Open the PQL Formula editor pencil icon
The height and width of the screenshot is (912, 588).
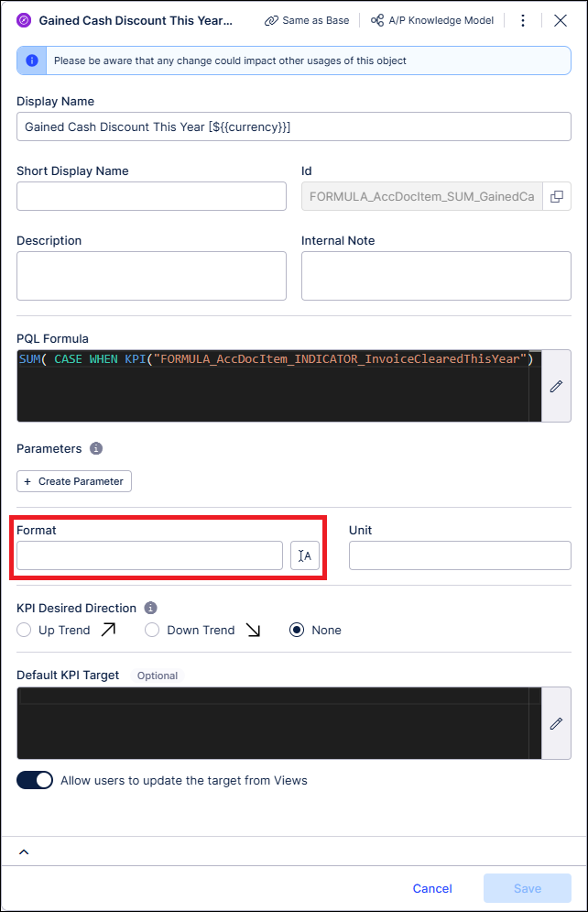coord(556,386)
